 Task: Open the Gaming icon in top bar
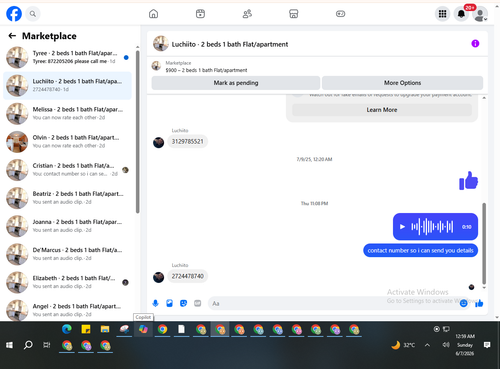(x=340, y=14)
